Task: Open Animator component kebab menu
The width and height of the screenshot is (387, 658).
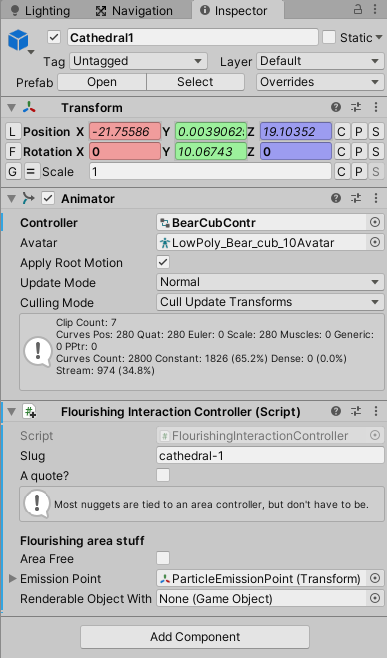Action: (x=376, y=198)
